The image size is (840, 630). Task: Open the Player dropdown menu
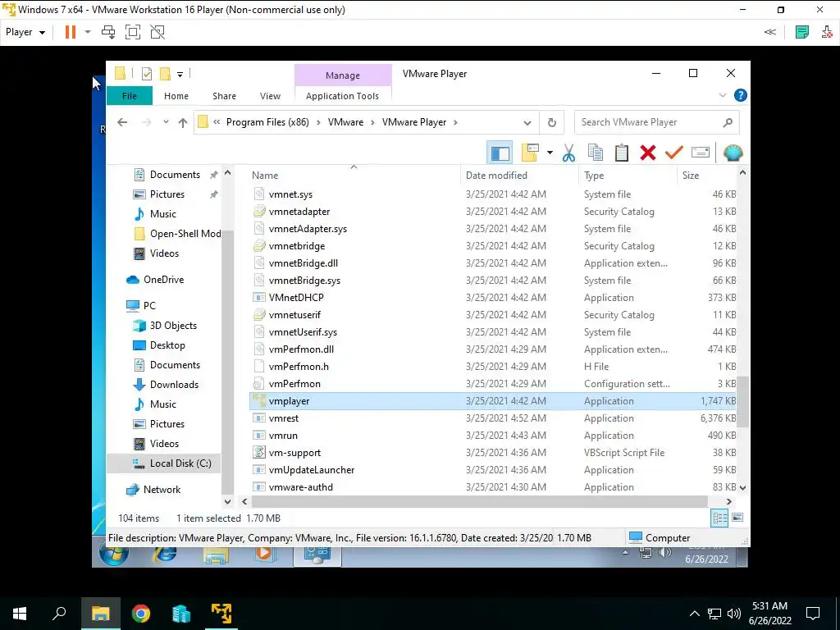[x=25, y=32]
